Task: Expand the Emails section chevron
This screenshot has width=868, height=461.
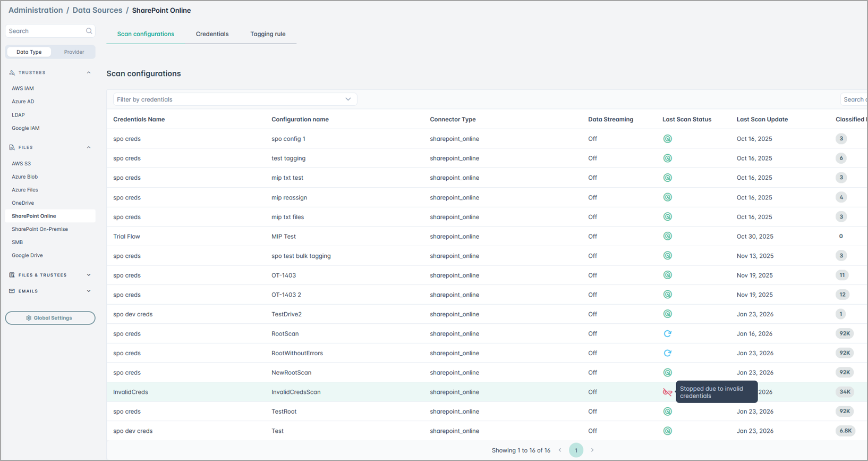Action: [88, 291]
